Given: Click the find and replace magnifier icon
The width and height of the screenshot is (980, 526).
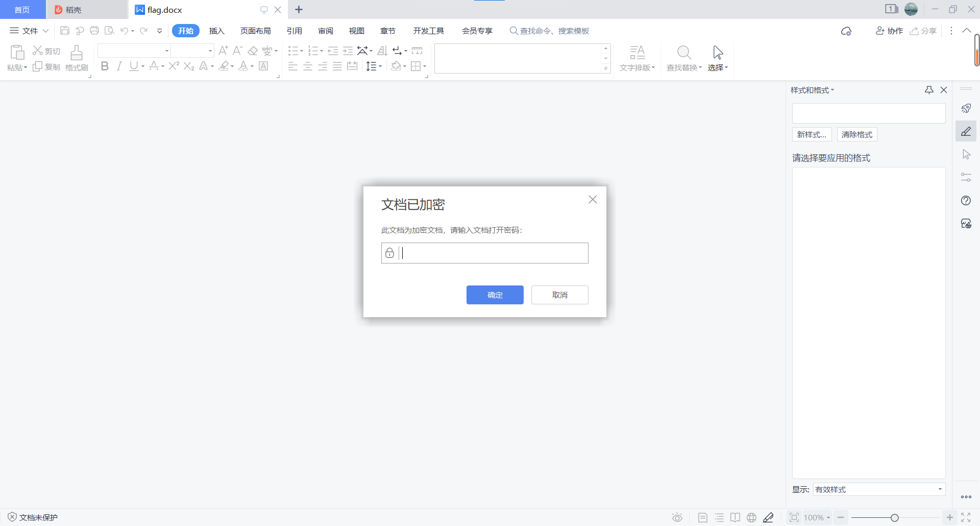Looking at the screenshot, I should [x=683, y=53].
